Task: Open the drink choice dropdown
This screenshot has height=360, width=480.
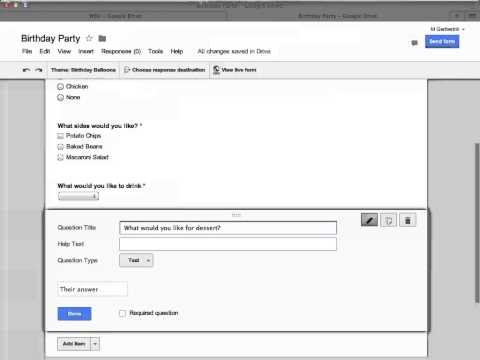Action: pos(78,196)
